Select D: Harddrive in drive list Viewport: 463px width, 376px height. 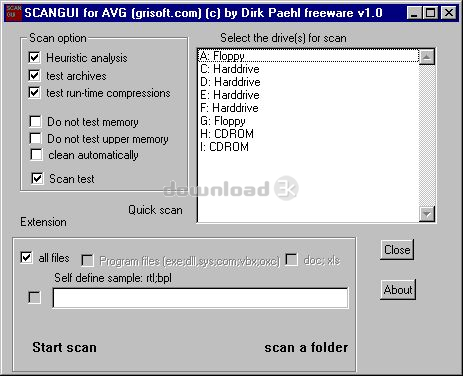(x=308, y=82)
